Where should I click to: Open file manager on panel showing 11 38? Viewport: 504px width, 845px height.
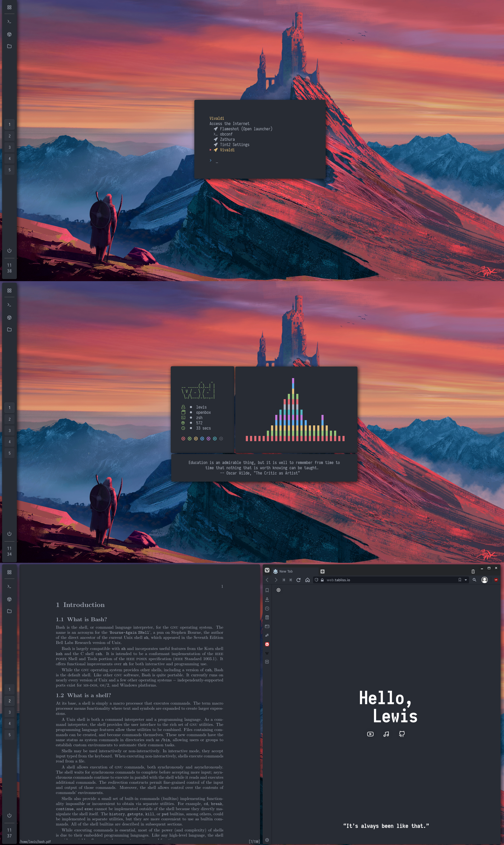click(9, 46)
